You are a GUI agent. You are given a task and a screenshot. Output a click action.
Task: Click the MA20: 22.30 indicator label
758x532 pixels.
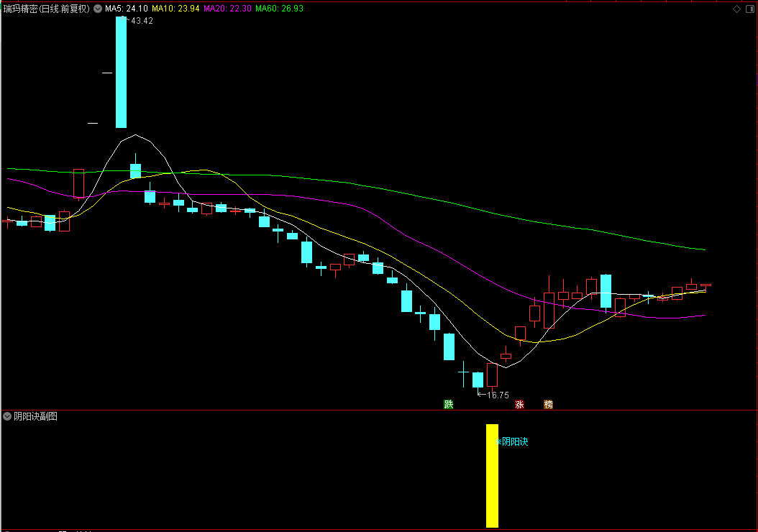[x=227, y=9]
